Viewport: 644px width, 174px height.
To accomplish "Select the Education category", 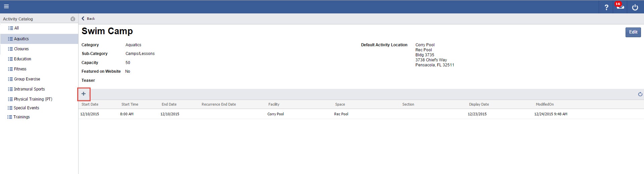I will tap(22, 59).
